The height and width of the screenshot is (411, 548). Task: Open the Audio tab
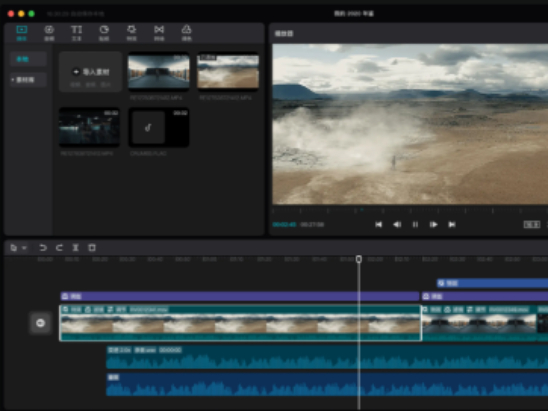click(49, 33)
